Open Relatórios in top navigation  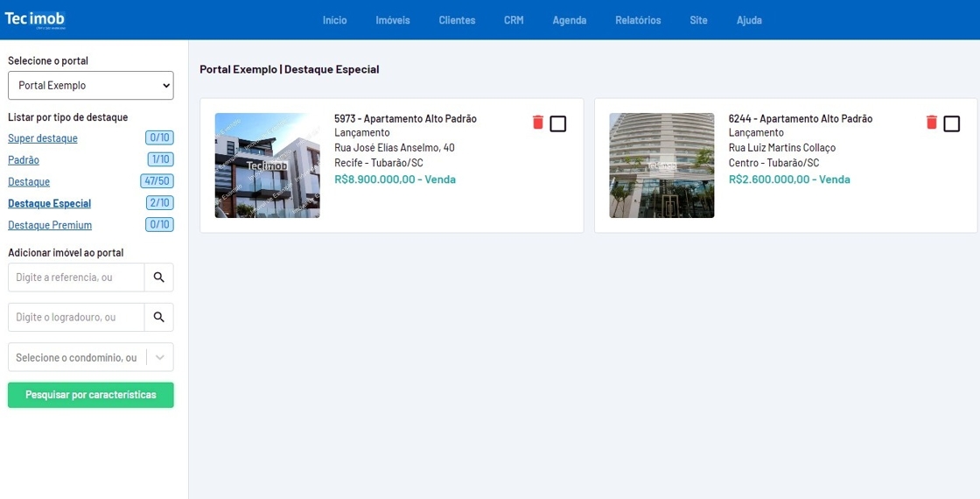point(638,20)
